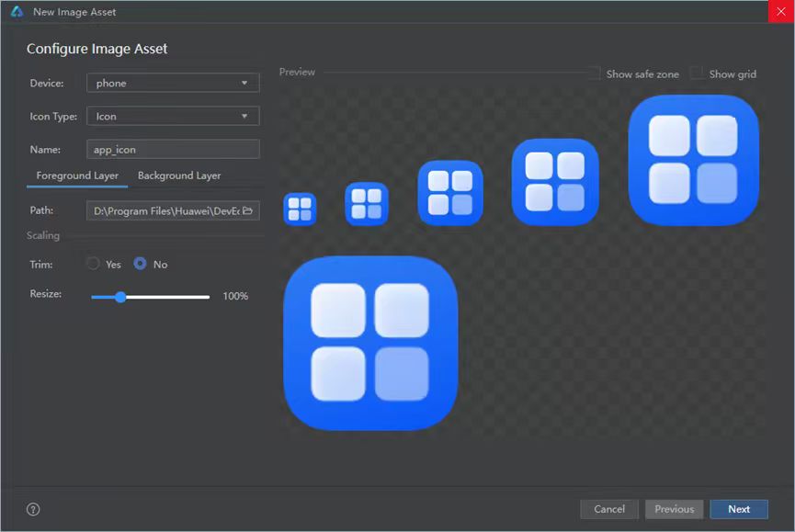This screenshot has height=532, width=795.
Task: Click the Next button
Action: click(738, 509)
